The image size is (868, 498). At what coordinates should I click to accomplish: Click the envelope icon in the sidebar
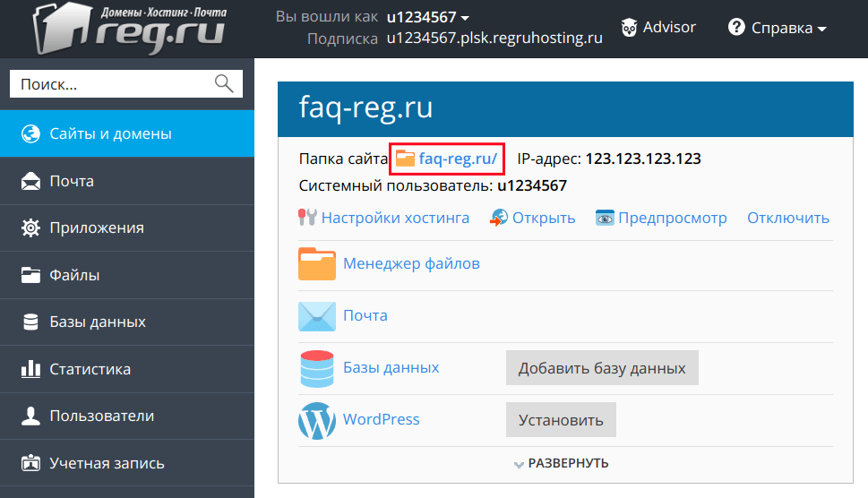(30, 181)
